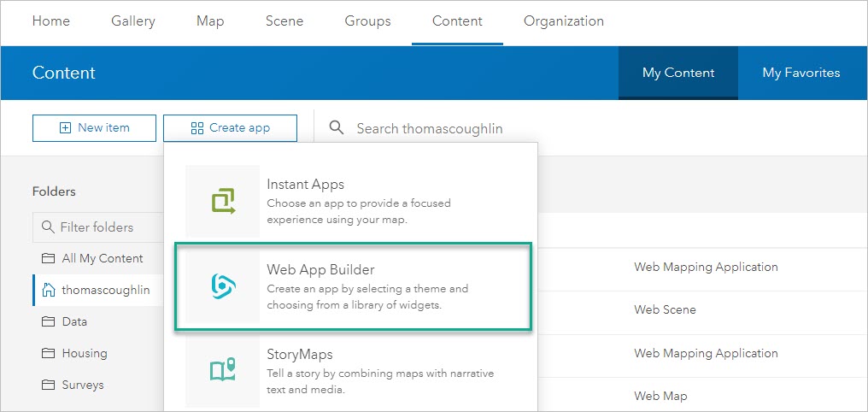The width and height of the screenshot is (868, 412).
Task: Open the All My Content folder
Action: click(102, 258)
